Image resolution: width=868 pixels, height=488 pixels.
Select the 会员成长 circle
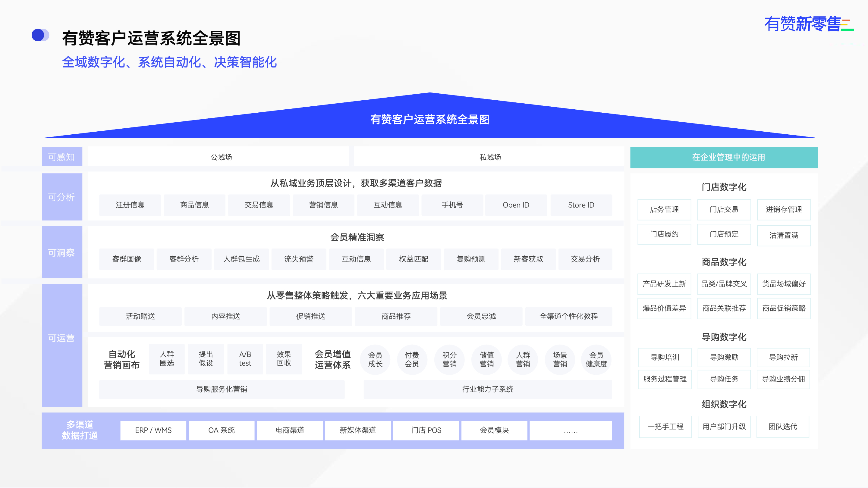[x=375, y=359]
